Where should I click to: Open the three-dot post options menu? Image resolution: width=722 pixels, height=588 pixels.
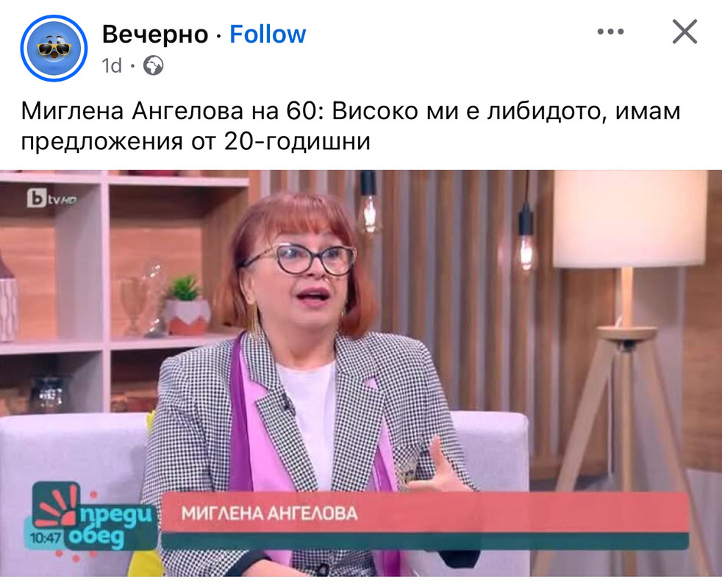pyautogui.click(x=610, y=32)
